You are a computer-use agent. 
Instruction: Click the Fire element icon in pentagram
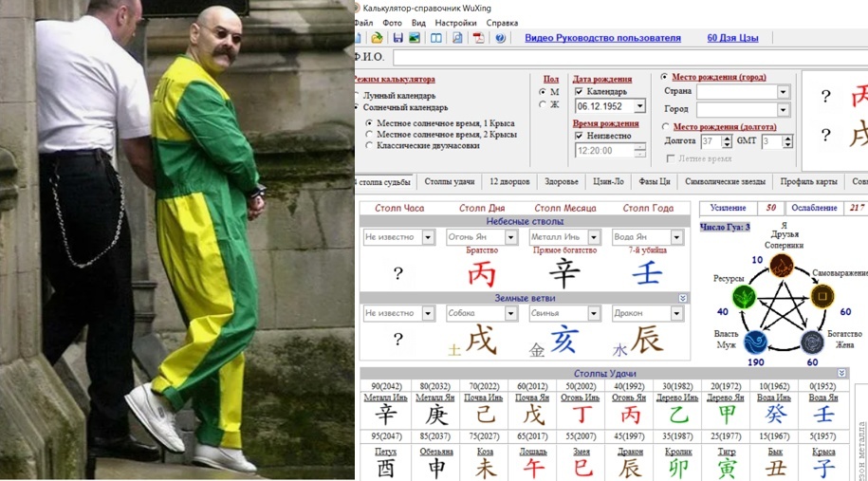(x=782, y=266)
